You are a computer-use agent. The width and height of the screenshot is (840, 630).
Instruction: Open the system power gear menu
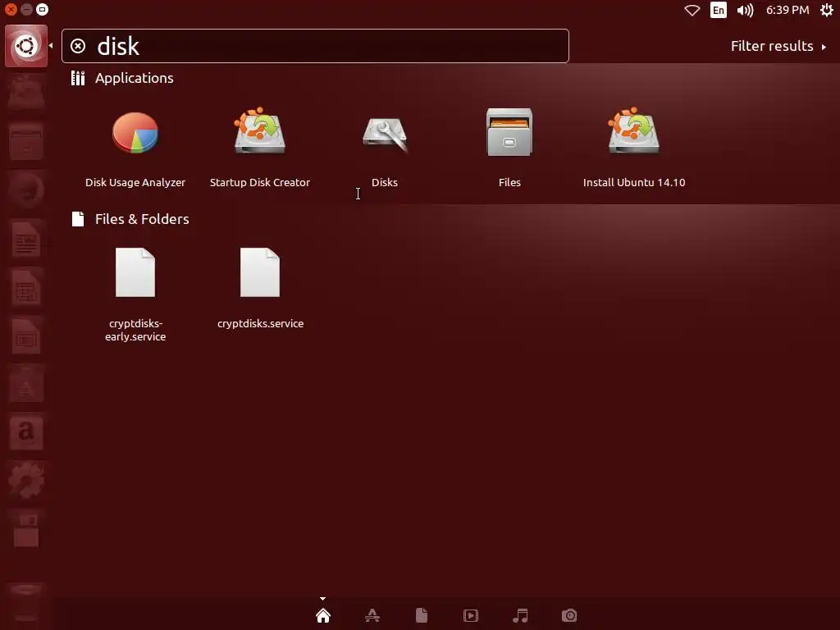(827, 10)
